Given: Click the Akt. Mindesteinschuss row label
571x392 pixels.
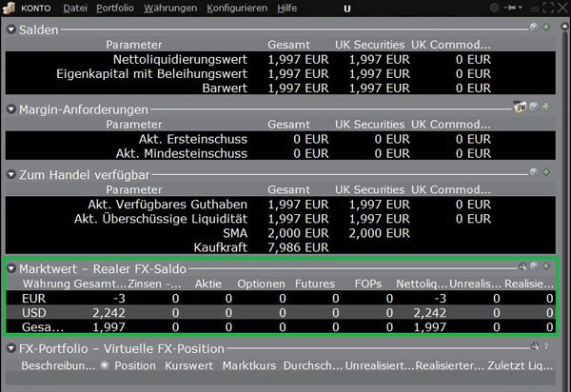Looking at the screenshot, I should tap(182, 153).
